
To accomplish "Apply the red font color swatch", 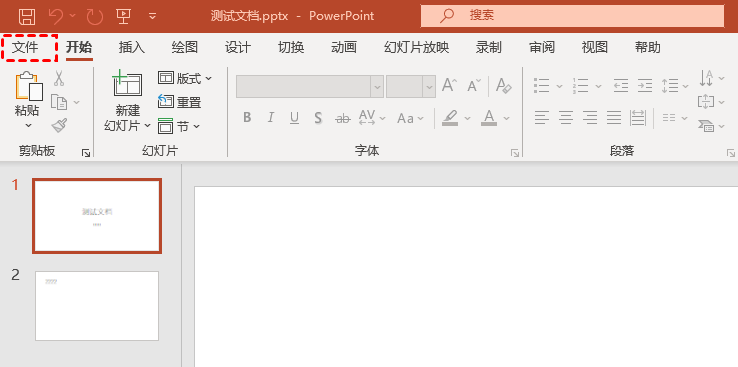I will 489,118.
